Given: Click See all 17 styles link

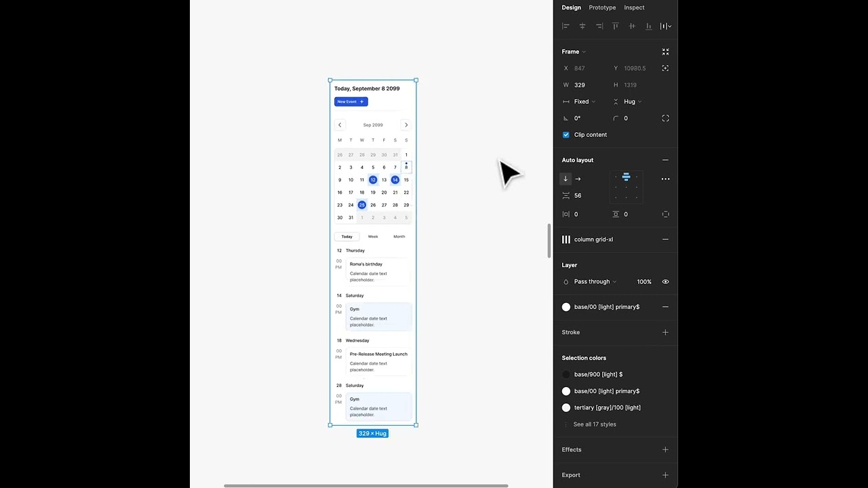Looking at the screenshot, I should (595, 424).
